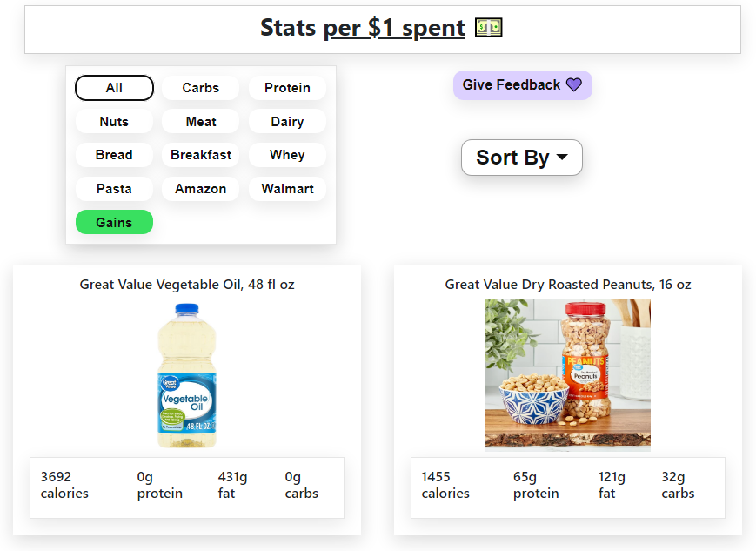Enable the Carbs filter
Screen dimensions: 756x551
[x=201, y=88]
